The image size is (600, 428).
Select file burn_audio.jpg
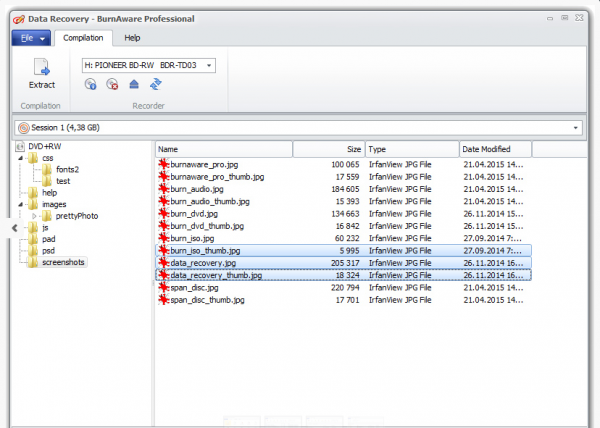point(197,189)
